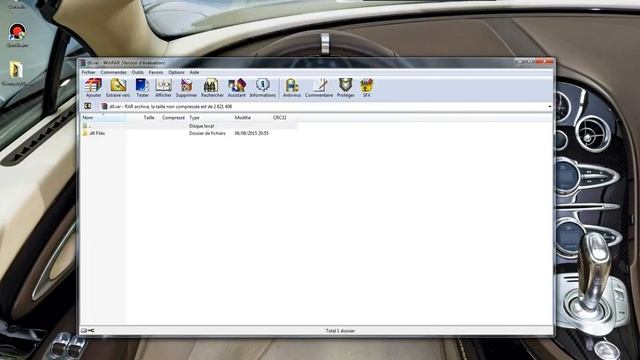Open the Options menu

176,72
